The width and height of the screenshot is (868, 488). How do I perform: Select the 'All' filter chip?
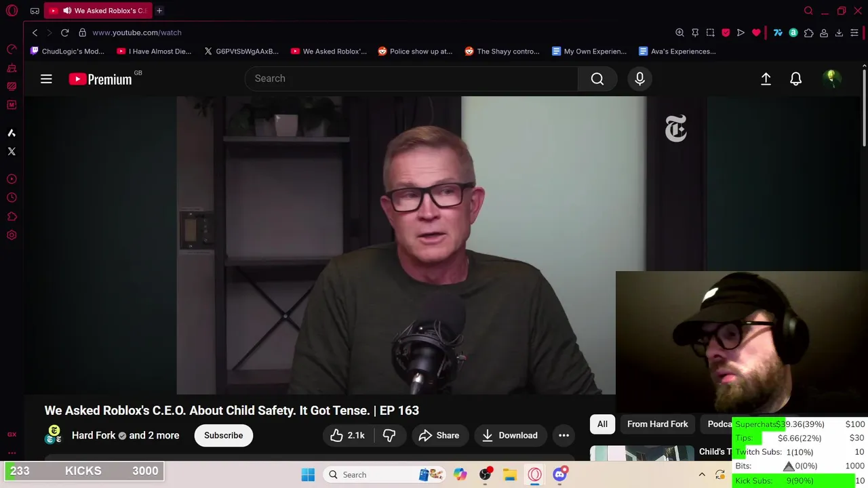[x=602, y=424]
